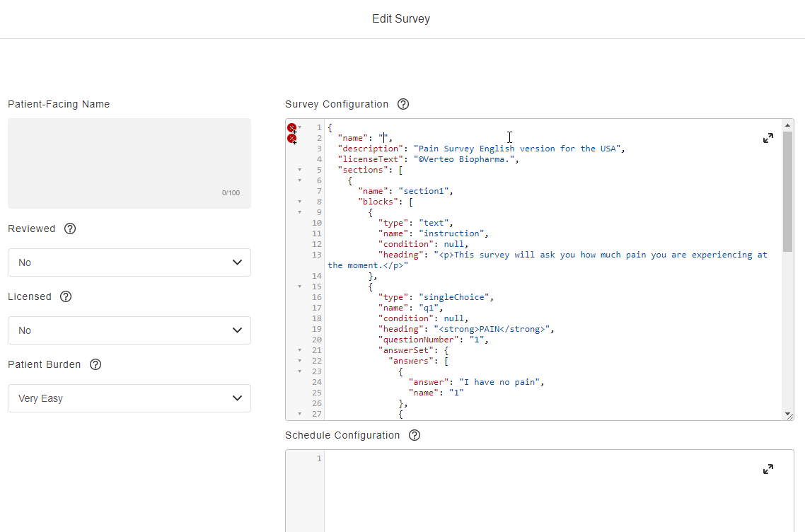Click the survey editor scrollbar down arrow

pyautogui.click(x=788, y=415)
